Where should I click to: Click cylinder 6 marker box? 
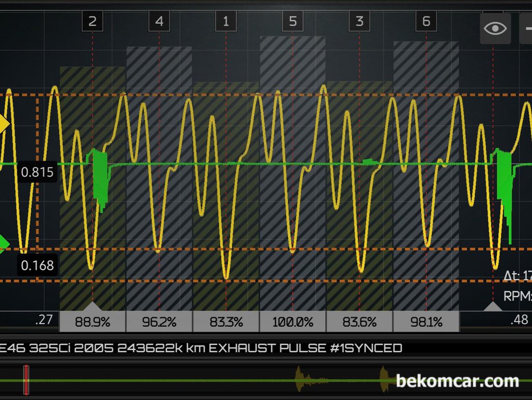[426, 21]
